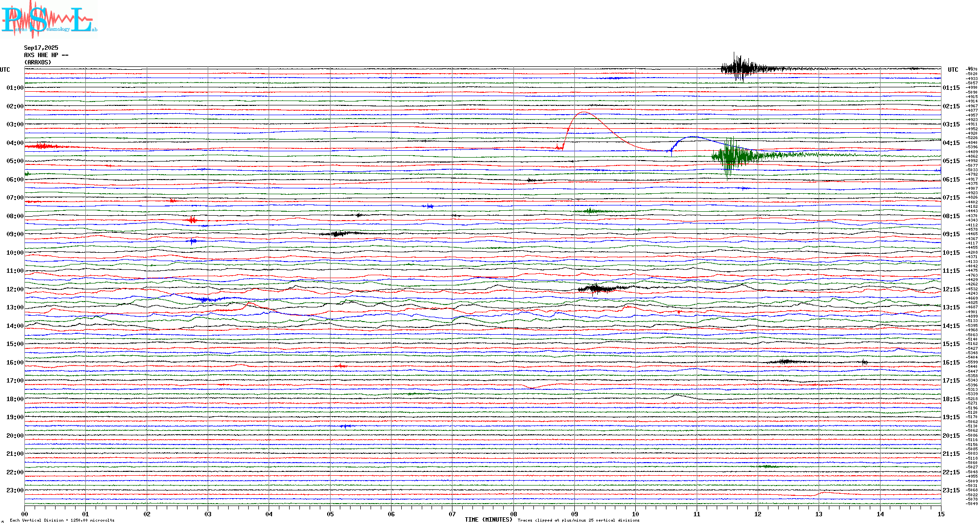Click the station name (ARAXOS)

(38, 62)
